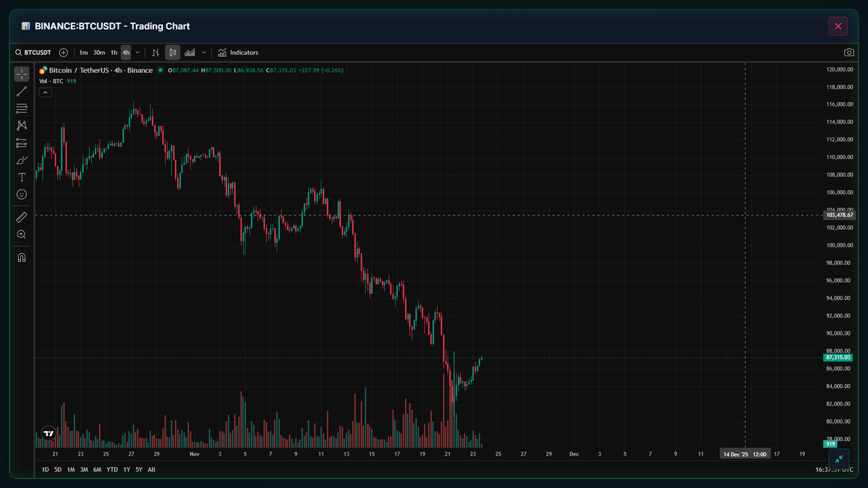Select the Trend Line drawing tool

pyautogui.click(x=21, y=90)
